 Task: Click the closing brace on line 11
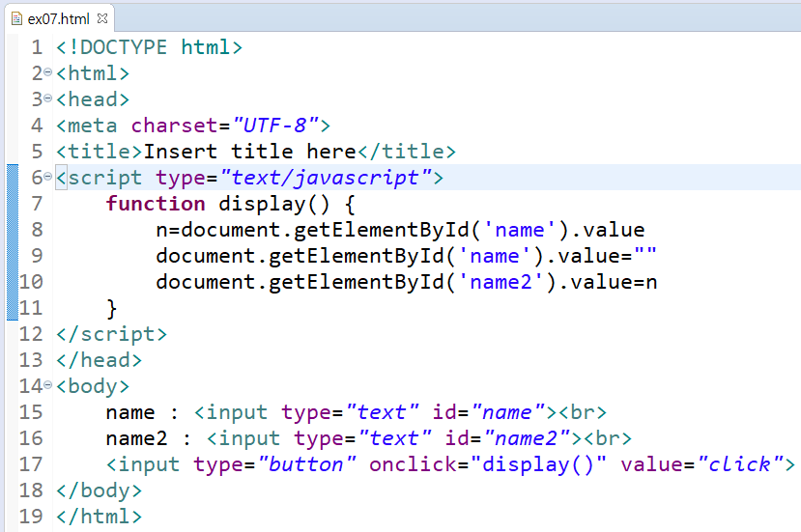[111, 308]
